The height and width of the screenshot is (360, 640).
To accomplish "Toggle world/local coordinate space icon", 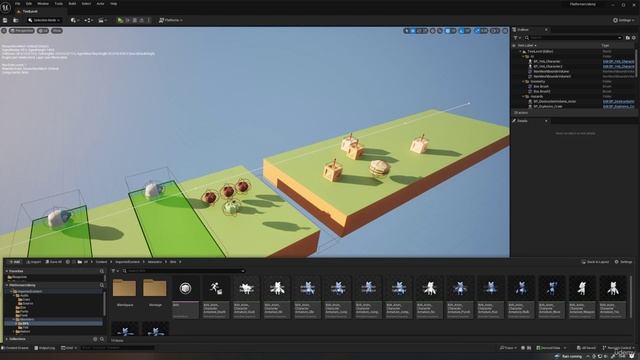I will pos(433,31).
